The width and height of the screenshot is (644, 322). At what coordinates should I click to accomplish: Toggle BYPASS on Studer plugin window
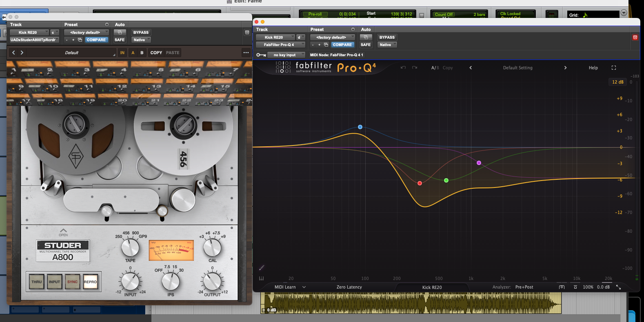tap(141, 32)
